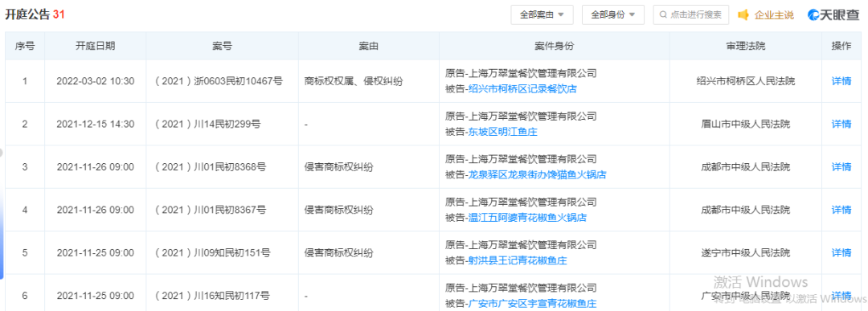
Task: Select case number (2021)川14民初299号
Action: [207, 124]
